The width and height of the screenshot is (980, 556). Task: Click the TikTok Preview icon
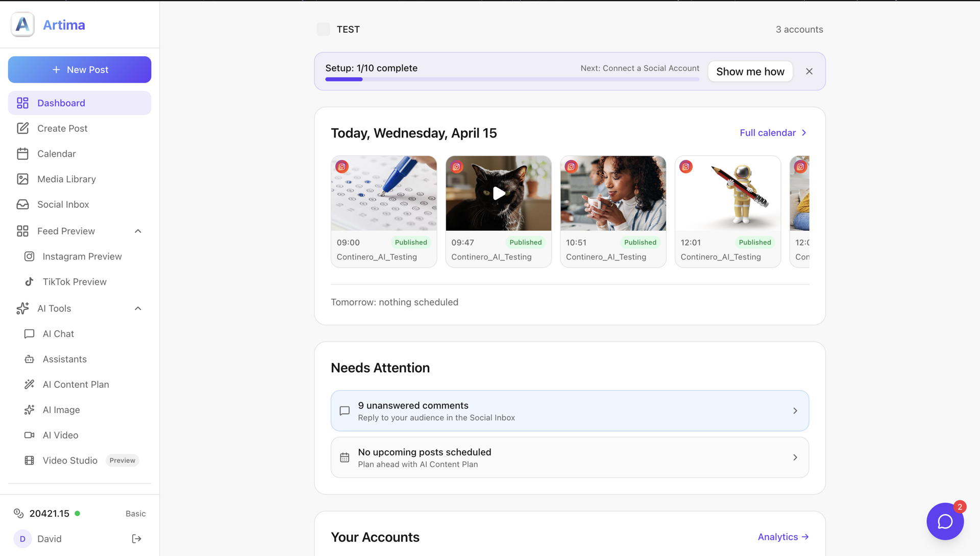(x=30, y=282)
